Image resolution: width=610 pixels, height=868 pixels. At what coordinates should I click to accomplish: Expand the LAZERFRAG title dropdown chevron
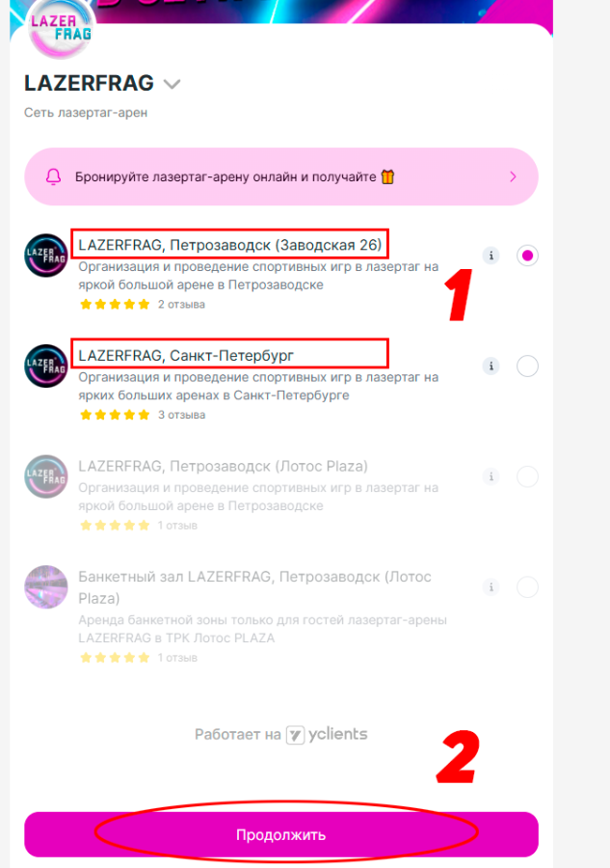(172, 84)
